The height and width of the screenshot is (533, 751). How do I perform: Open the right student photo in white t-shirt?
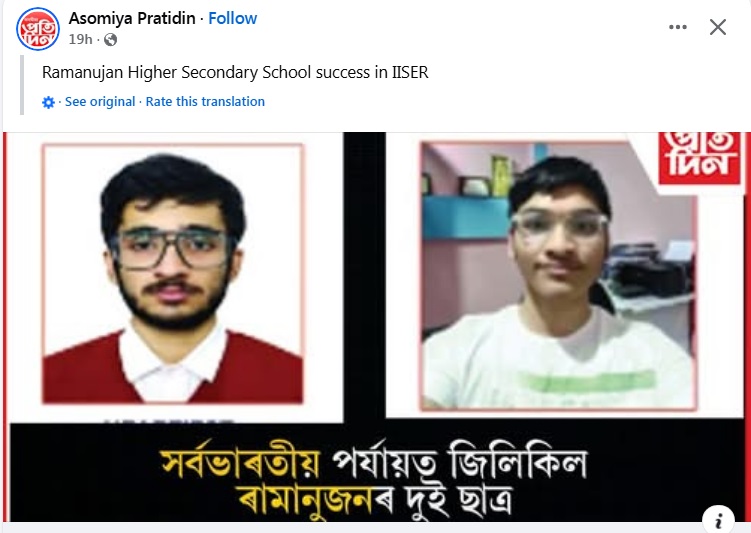[x=558, y=276]
